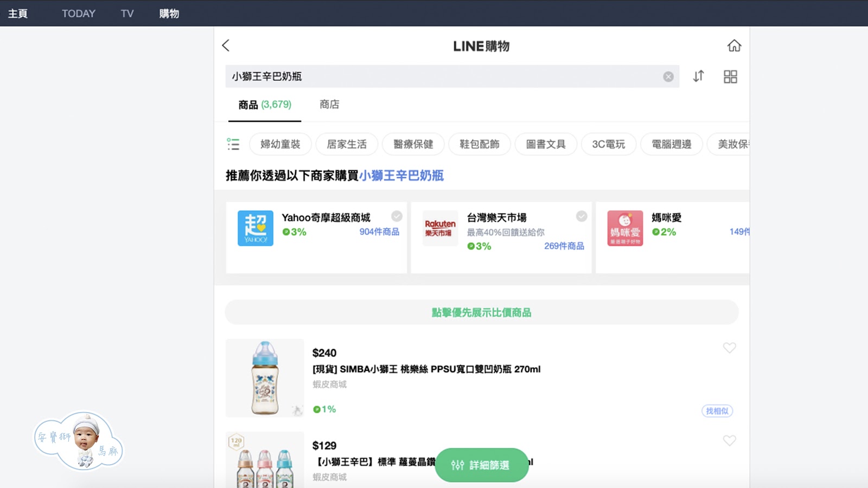Open the 詳細篩選 filter button
Screen dimensions: 868x488
click(x=481, y=465)
